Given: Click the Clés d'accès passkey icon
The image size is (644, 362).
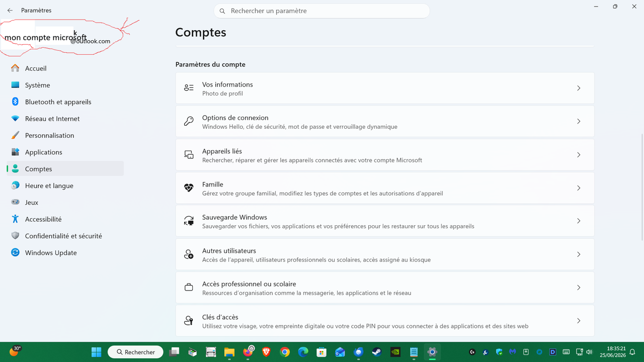Looking at the screenshot, I should point(189,321).
